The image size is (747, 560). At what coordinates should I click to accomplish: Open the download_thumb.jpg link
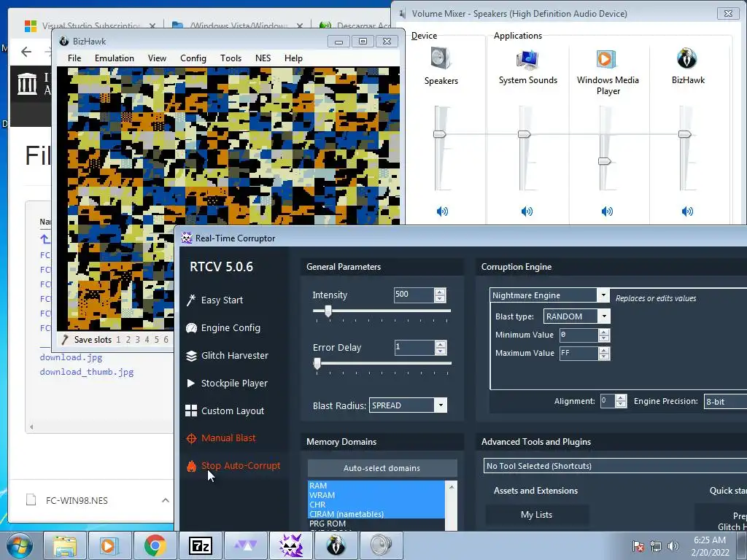[x=87, y=372]
